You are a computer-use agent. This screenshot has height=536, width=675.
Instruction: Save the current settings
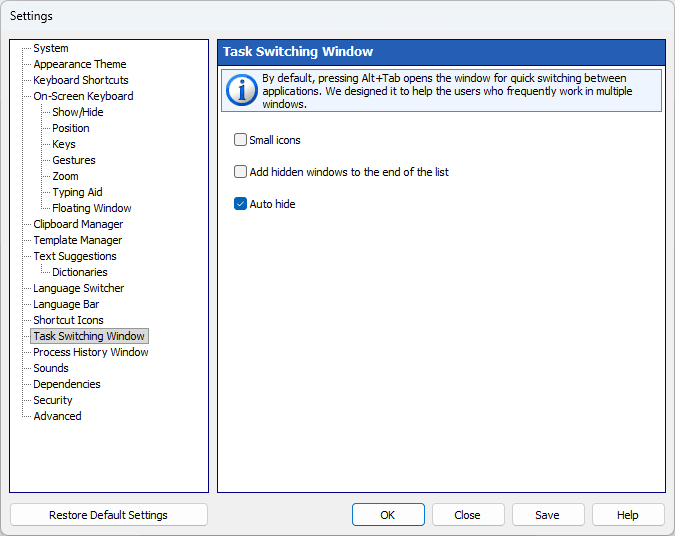coord(548,515)
